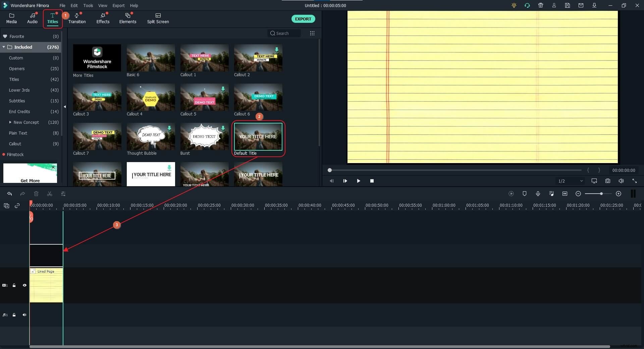Open the Effects panel
Image resolution: width=644 pixels, height=349 pixels.
103,18
